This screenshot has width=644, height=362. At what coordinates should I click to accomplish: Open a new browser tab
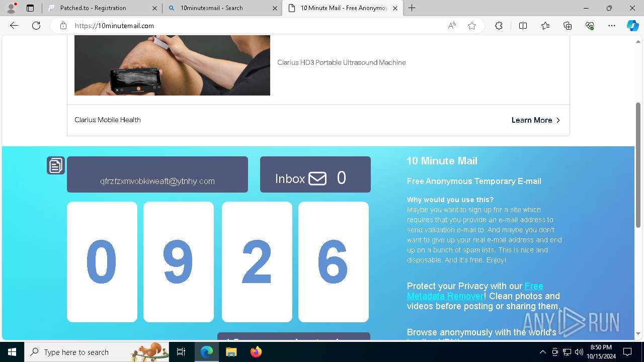(x=412, y=8)
